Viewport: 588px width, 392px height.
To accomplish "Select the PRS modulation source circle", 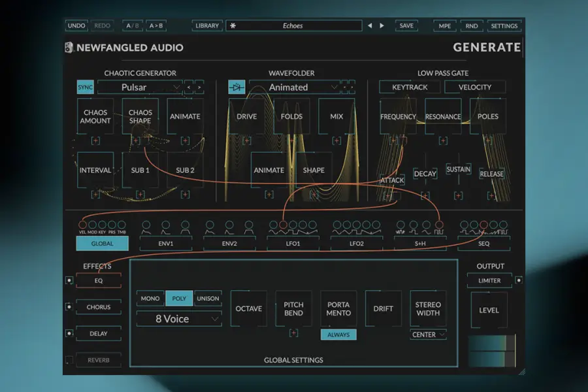I will point(112,224).
